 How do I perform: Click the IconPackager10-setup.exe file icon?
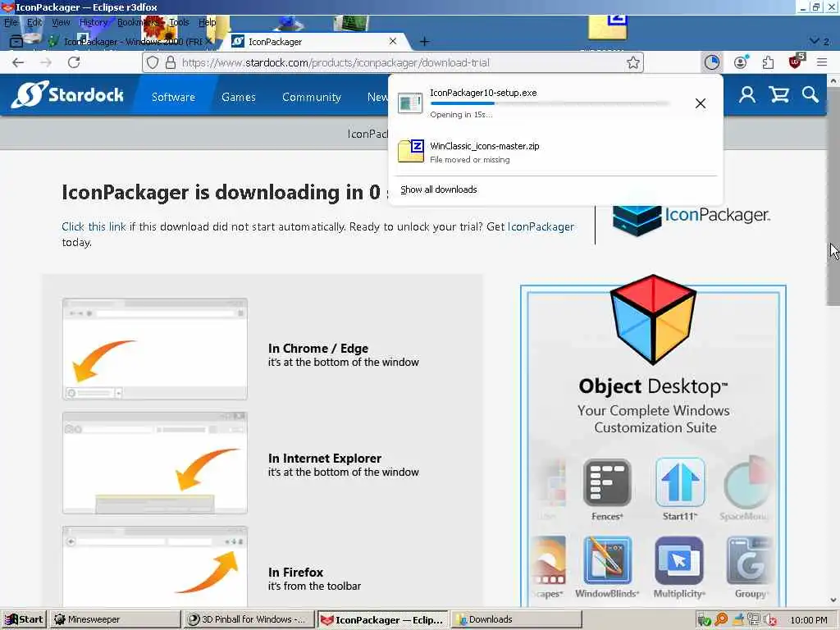(x=410, y=103)
